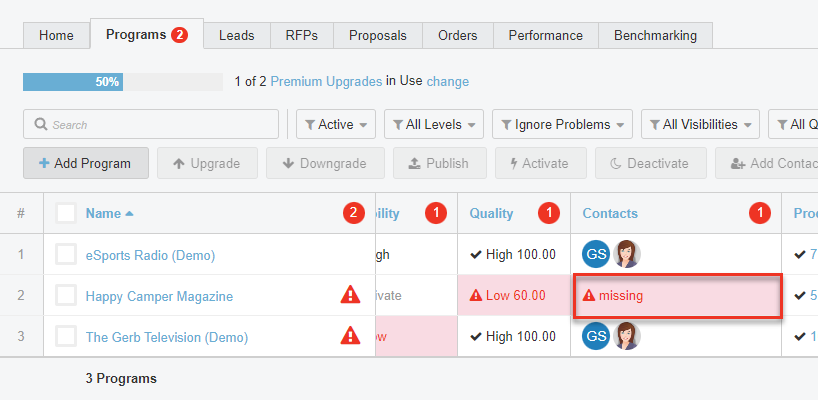Click red badge in Quality column header

coord(548,213)
